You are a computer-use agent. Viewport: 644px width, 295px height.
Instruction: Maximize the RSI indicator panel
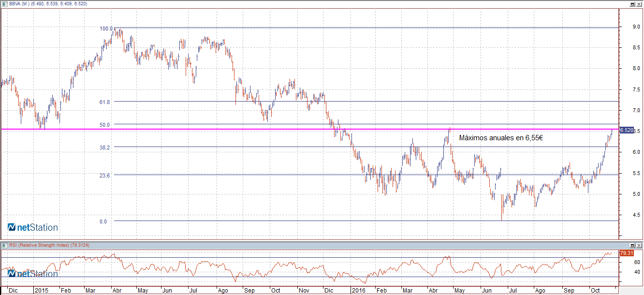click(633, 245)
